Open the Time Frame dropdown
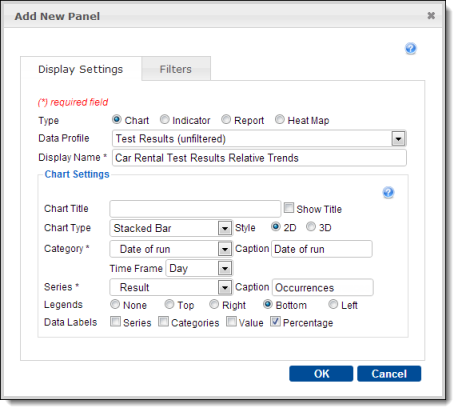Screen dimensions: 458x412 [225, 268]
